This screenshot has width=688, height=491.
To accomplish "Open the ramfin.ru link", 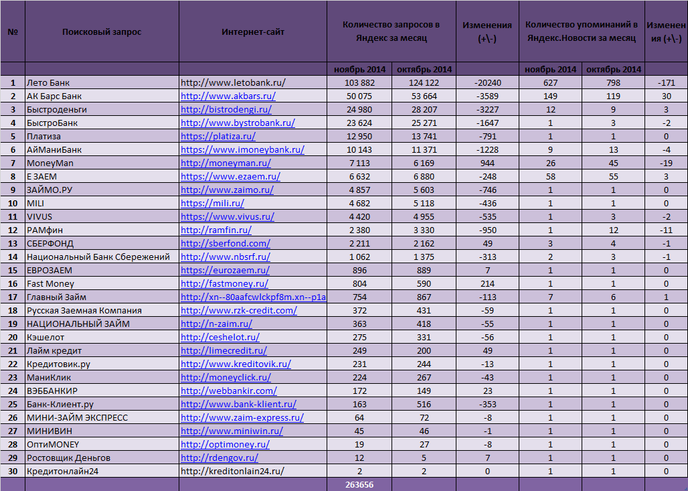I will click(216, 230).
